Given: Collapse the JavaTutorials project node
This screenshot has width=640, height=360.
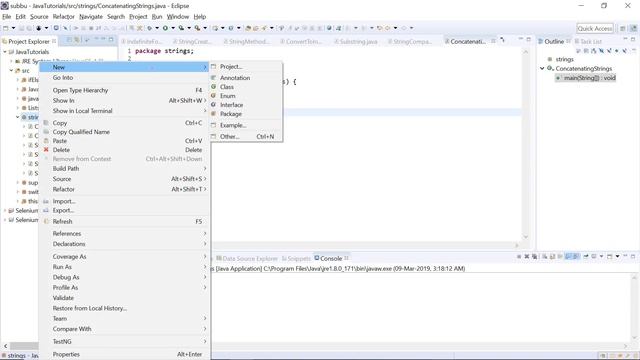Looking at the screenshot, I should 5,52.
